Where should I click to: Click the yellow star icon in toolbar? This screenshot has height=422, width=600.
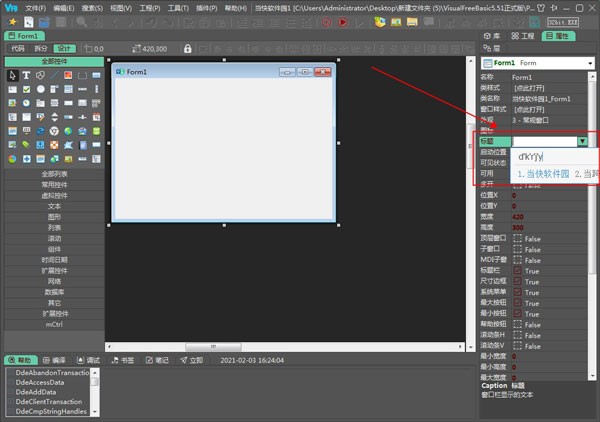pyautogui.click(x=12, y=21)
